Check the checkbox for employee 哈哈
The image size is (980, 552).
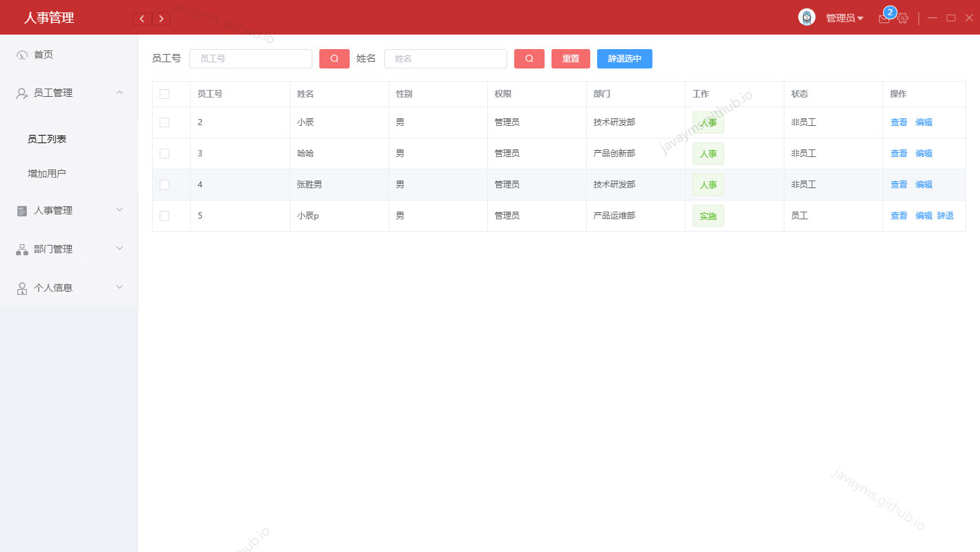[x=164, y=153]
